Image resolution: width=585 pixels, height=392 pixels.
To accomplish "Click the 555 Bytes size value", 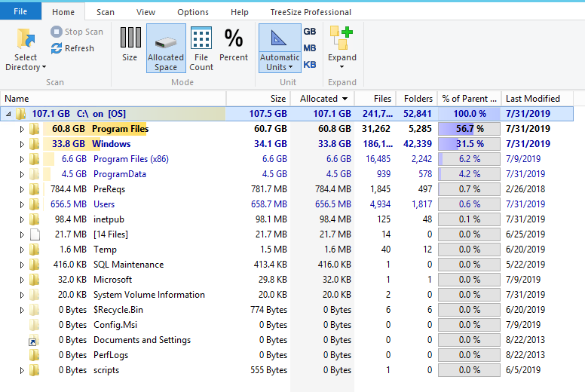I will click(268, 370).
